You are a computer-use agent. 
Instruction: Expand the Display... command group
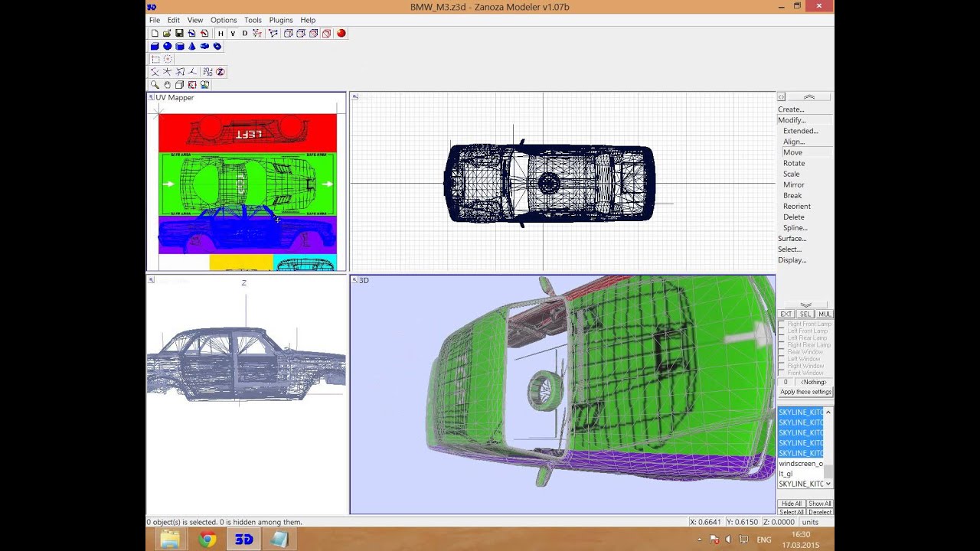pos(792,260)
